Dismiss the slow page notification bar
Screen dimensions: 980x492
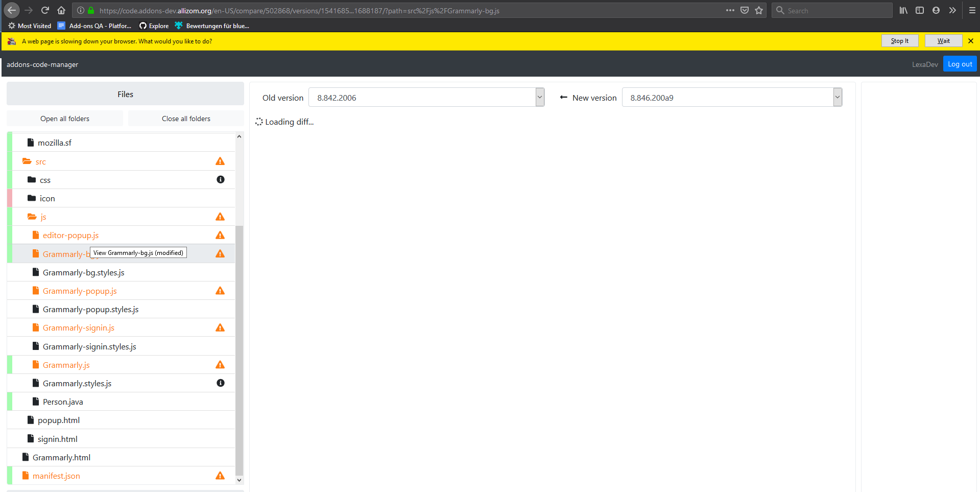coord(971,41)
